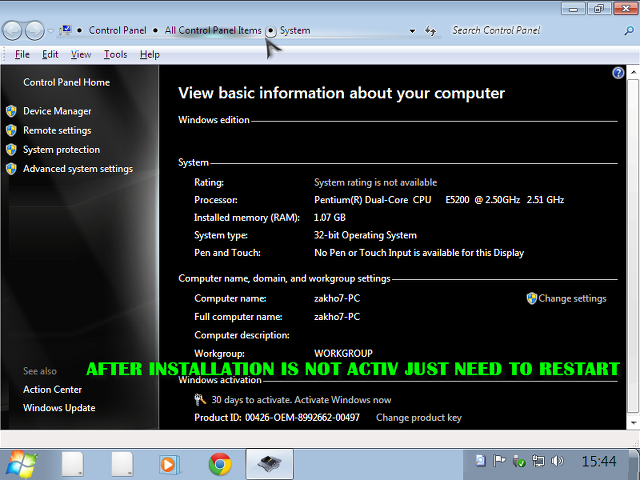Click the computer icon in address bar
Viewport: 640px width, 480px height.
65,30
